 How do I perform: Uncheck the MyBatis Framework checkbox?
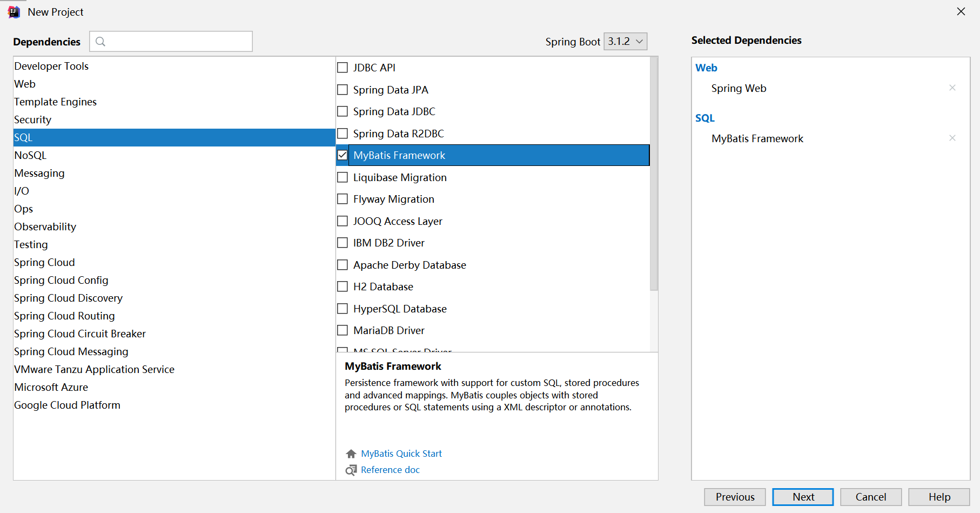tap(343, 155)
